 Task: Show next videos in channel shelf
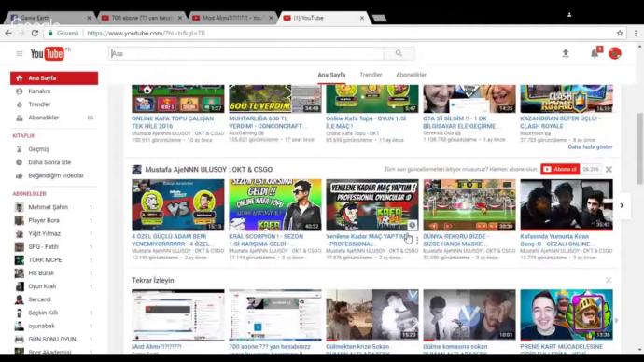tap(622, 205)
